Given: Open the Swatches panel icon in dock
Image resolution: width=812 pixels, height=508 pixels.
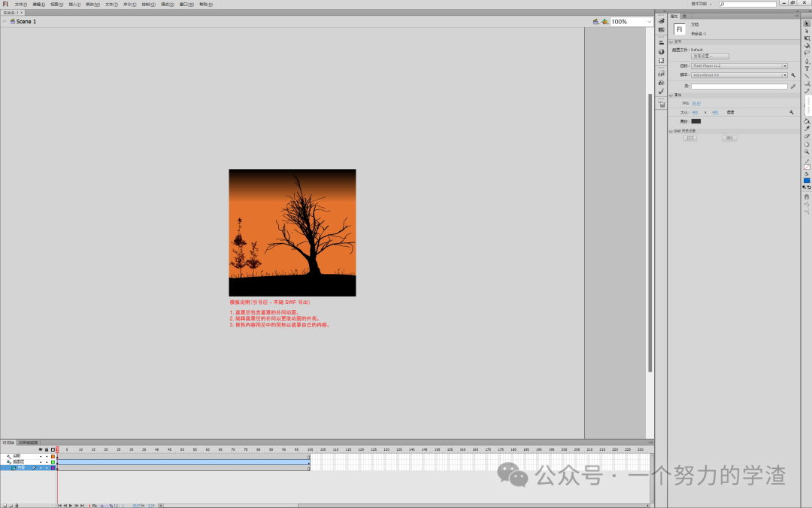Looking at the screenshot, I should [662, 29].
